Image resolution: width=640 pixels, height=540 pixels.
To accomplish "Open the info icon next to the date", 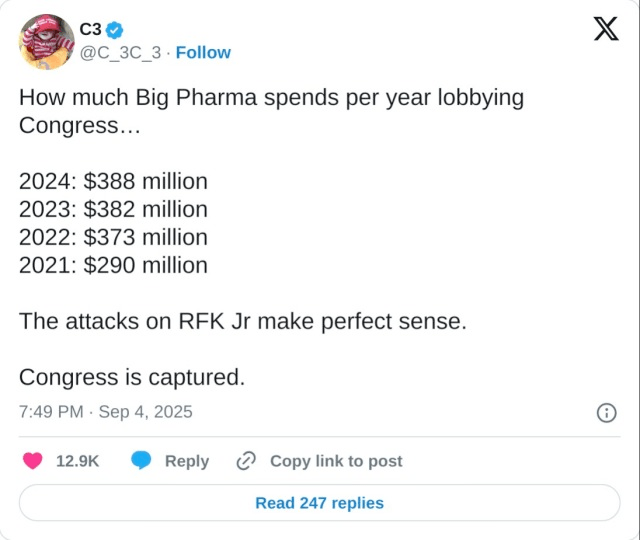I will [605, 412].
